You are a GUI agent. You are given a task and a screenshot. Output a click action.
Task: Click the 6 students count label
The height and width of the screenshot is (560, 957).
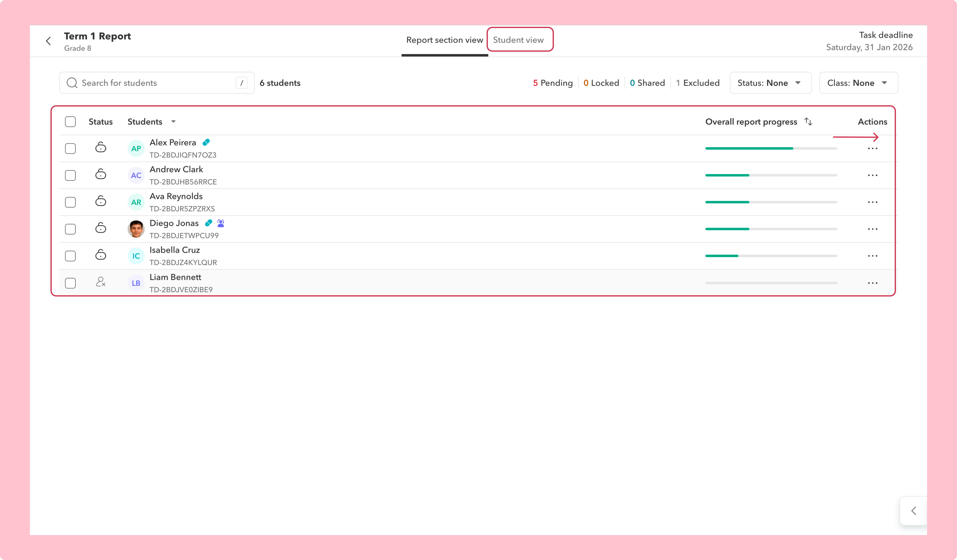(x=280, y=83)
